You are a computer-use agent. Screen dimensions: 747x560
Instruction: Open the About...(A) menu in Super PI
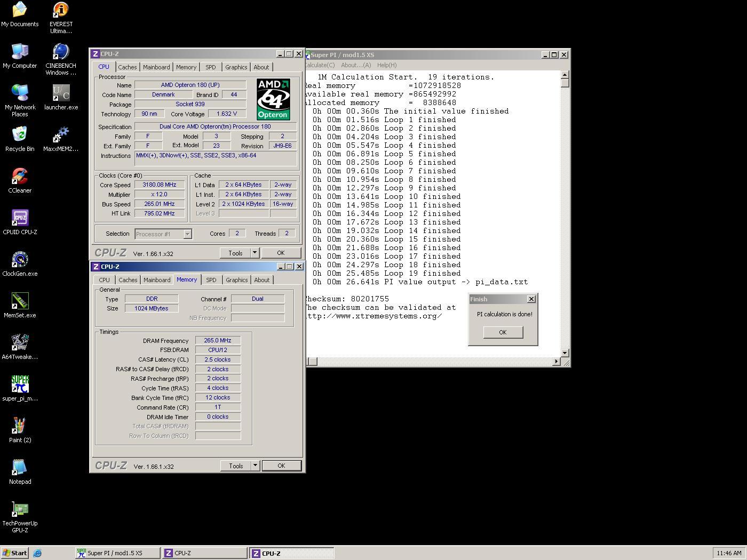click(355, 65)
